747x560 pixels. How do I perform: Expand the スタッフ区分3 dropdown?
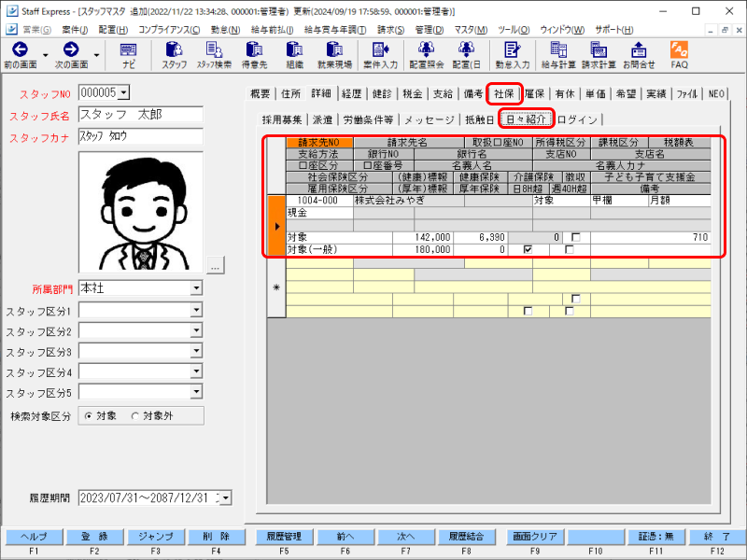pos(196,351)
